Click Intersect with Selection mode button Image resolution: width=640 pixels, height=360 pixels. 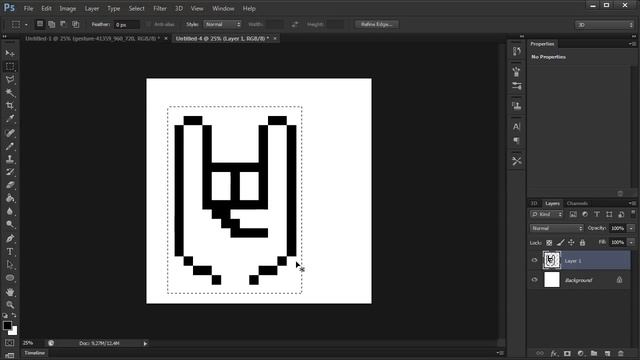coord(76,24)
